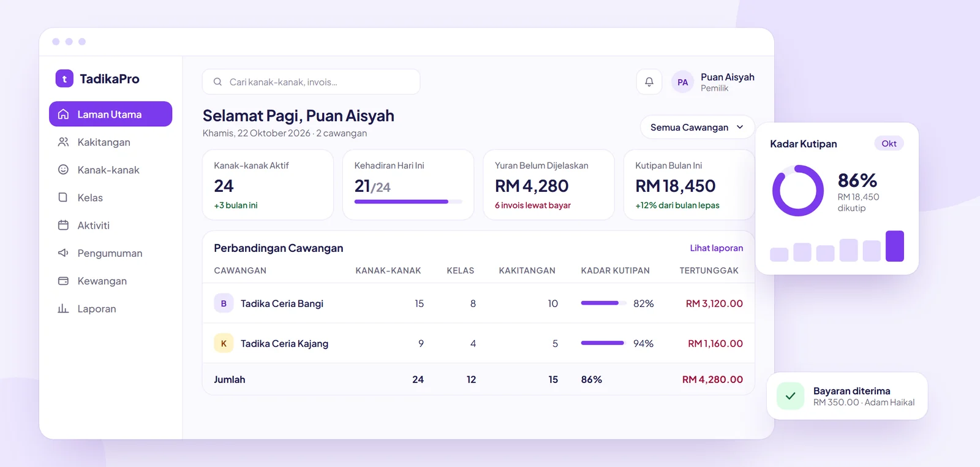Click the green checkmark on payment notification
This screenshot has height=467, width=980.
[790, 396]
